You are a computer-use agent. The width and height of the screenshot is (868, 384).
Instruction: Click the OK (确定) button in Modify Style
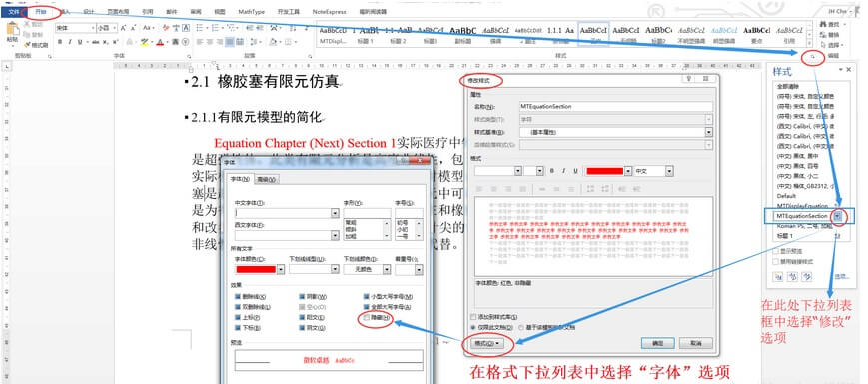657,344
